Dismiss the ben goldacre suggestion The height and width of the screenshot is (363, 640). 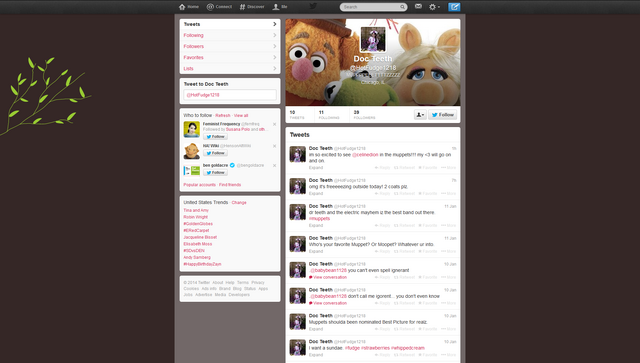274,165
